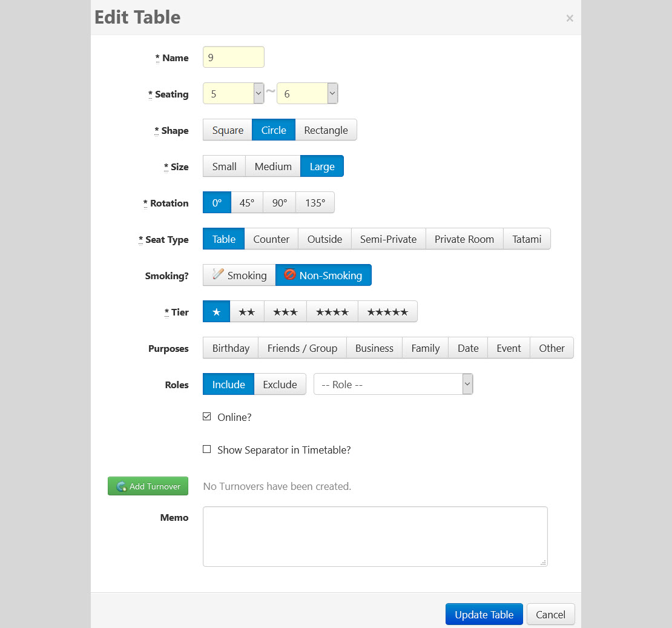Select Table seat type
The width and height of the screenshot is (672, 628).
(x=224, y=239)
